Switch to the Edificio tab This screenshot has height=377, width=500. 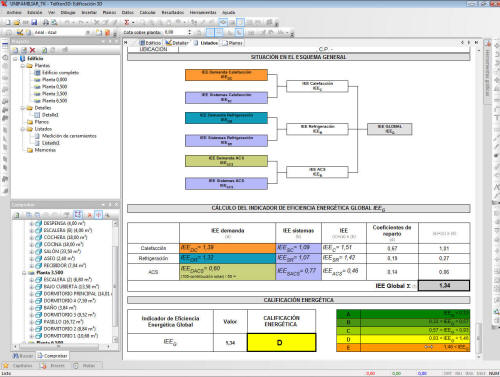(x=150, y=43)
